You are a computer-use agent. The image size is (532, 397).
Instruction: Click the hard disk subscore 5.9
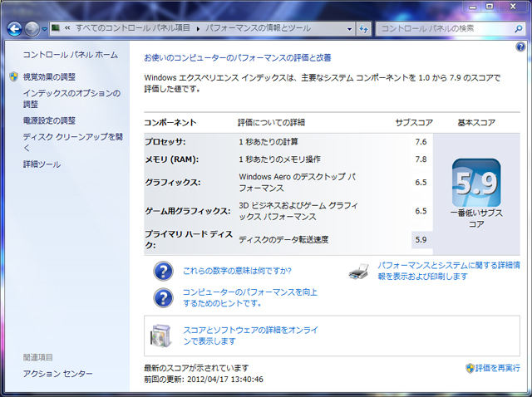[421, 240]
